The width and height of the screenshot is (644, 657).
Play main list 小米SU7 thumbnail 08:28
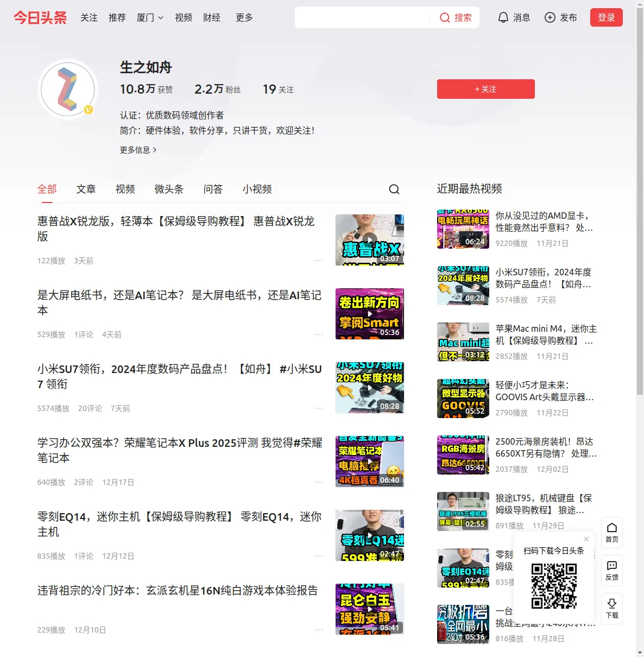click(370, 388)
